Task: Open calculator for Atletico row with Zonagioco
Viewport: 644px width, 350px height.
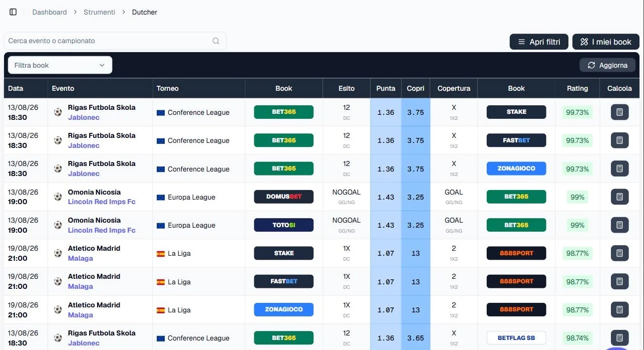Action: click(619, 310)
